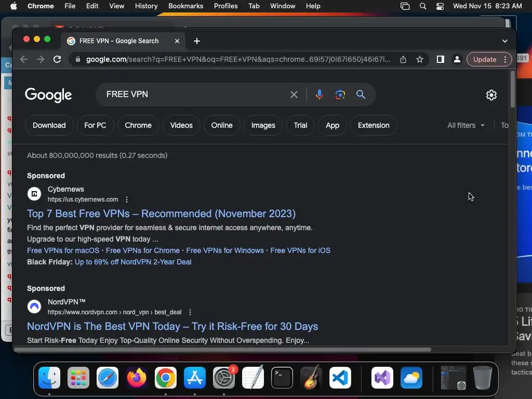Open App Store from the Dock
This screenshot has width=532, height=399.
coord(195,378)
